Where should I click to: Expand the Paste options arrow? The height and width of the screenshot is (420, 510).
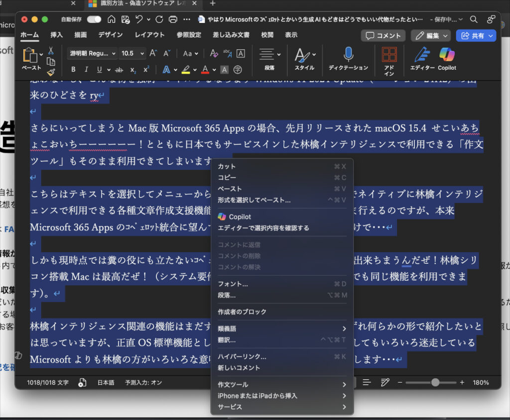[x=41, y=55]
